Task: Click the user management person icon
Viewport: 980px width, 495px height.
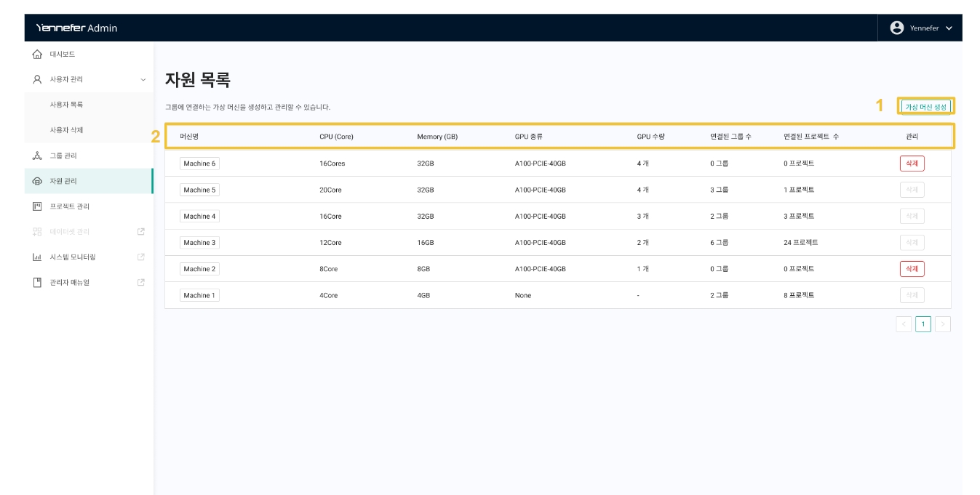Action: pyautogui.click(x=38, y=79)
